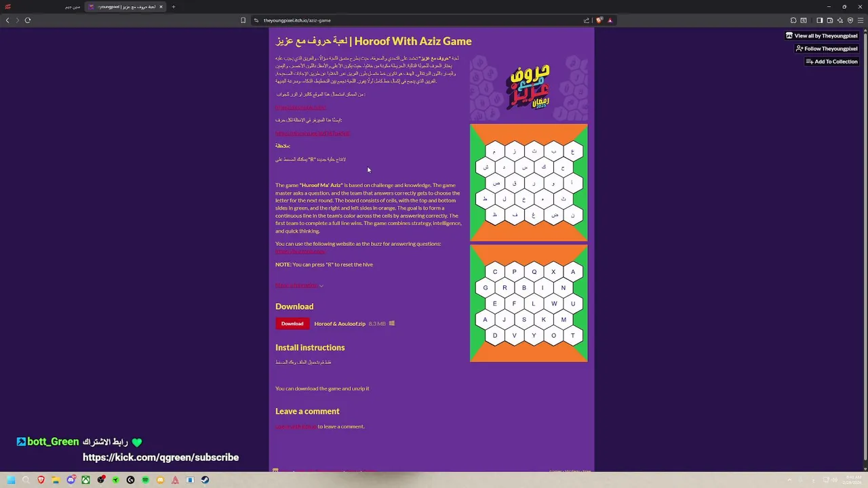The height and width of the screenshot is (488, 868).
Task: Open the Windows Start menu
Action: point(11,480)
